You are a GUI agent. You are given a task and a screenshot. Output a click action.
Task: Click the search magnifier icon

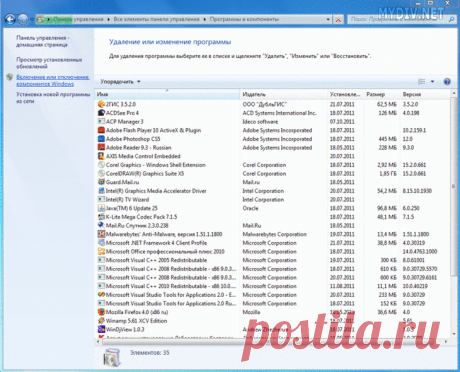(x=451, y=19)
